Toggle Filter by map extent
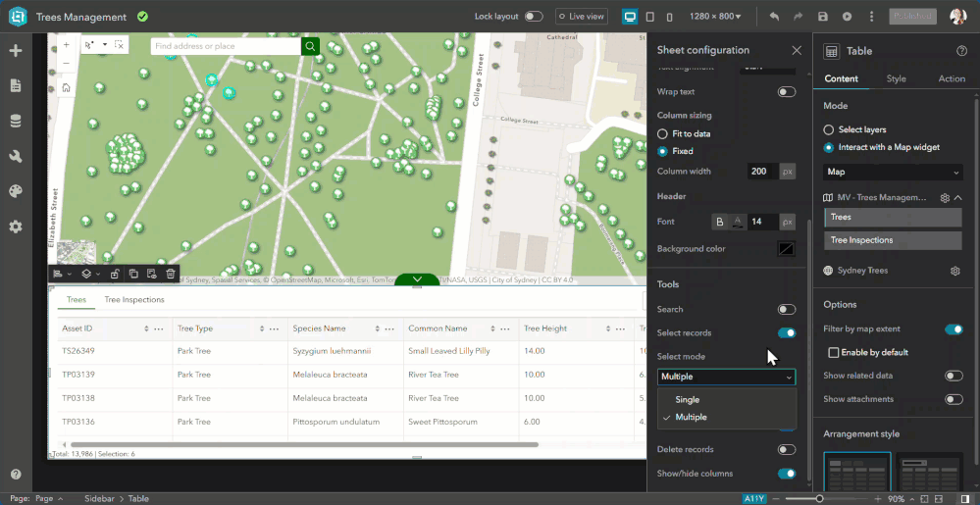This screenshot has width=980, height=505. [954, 329]
